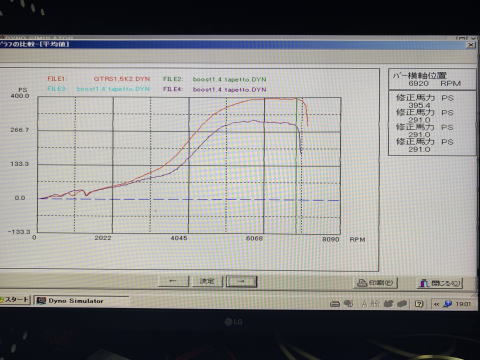Click the keyboard icon in the language bar

[335, 304]
